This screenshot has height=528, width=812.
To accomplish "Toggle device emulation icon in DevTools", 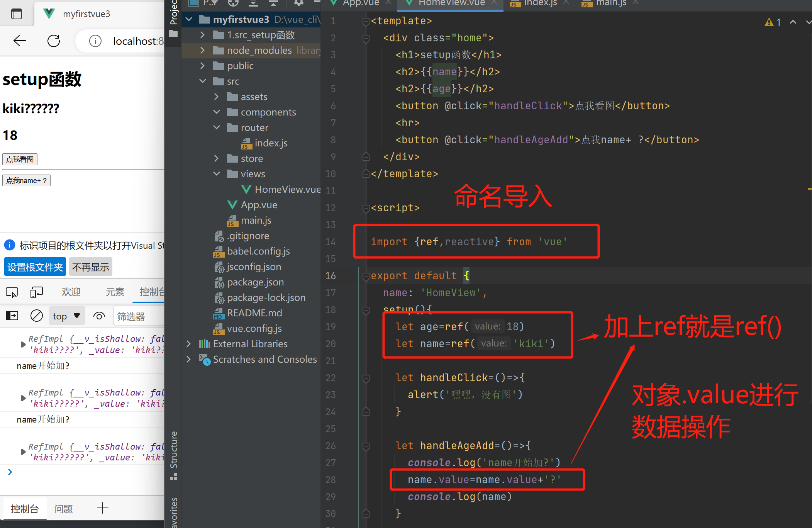I will (x=36, y=292).
